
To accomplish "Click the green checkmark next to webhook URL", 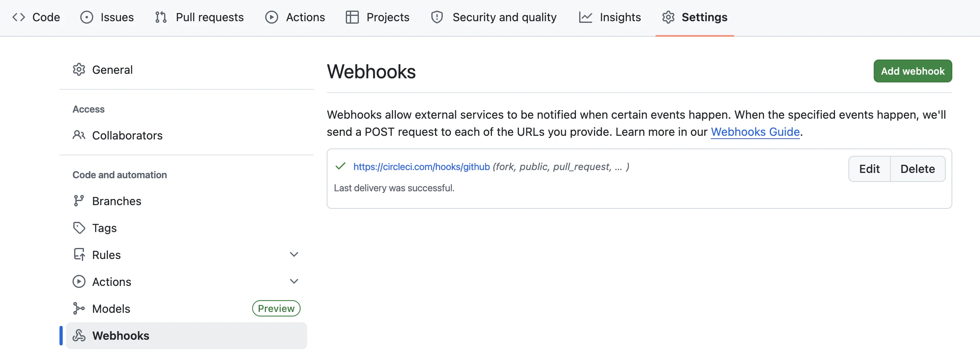I will pos(340,166).
